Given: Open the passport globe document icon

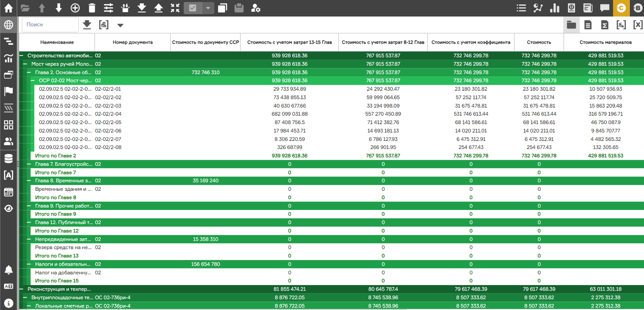Looking at the screenshot, I should 571,8.
